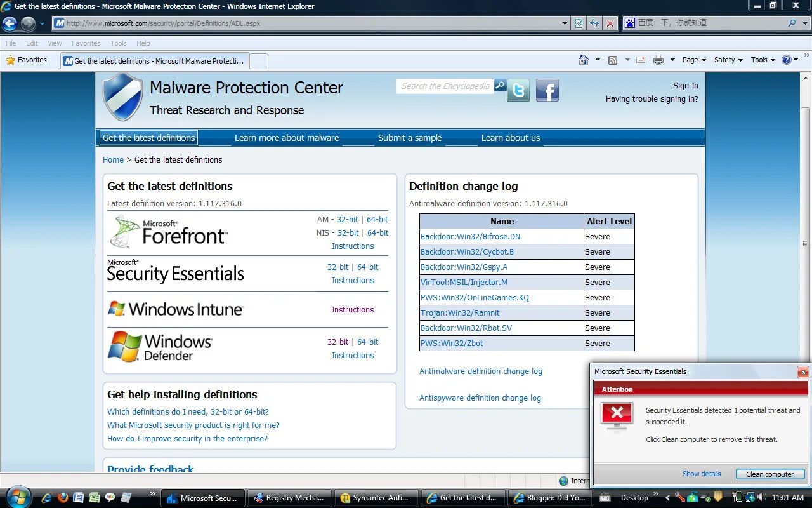Launch Word from Quick Launch
Viewport: 812px width, 508px height.
[78, 498]
